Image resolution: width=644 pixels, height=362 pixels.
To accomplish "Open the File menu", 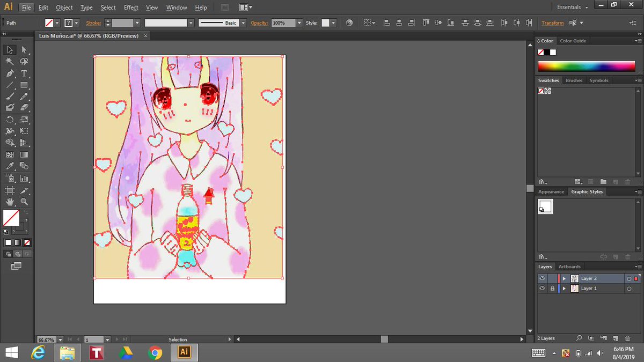I will (x=26, y=8).
